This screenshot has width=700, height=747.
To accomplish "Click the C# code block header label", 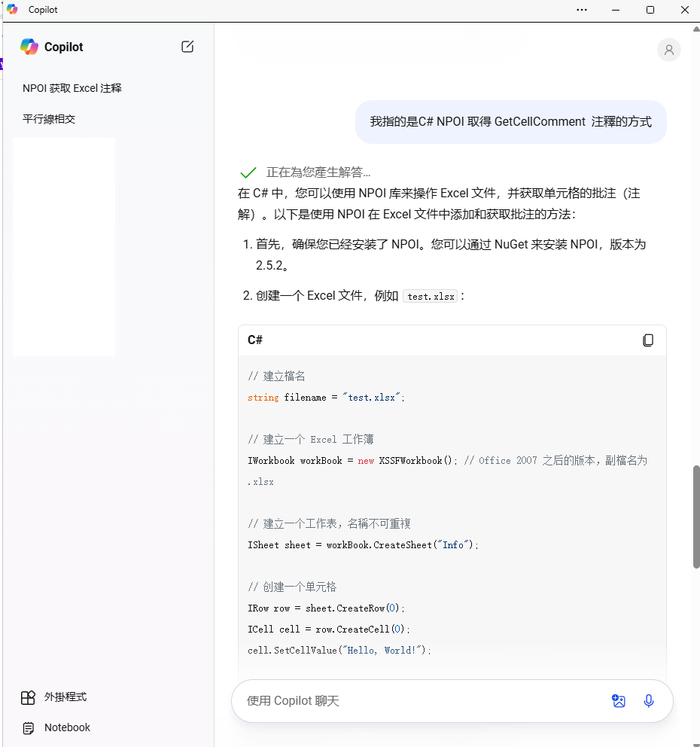I will click(254, 340).
